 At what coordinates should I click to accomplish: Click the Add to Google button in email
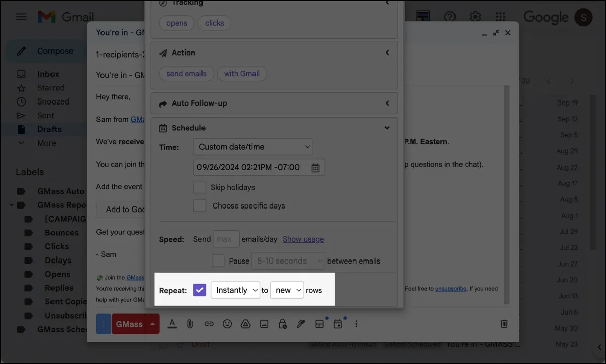pos(121,210)
